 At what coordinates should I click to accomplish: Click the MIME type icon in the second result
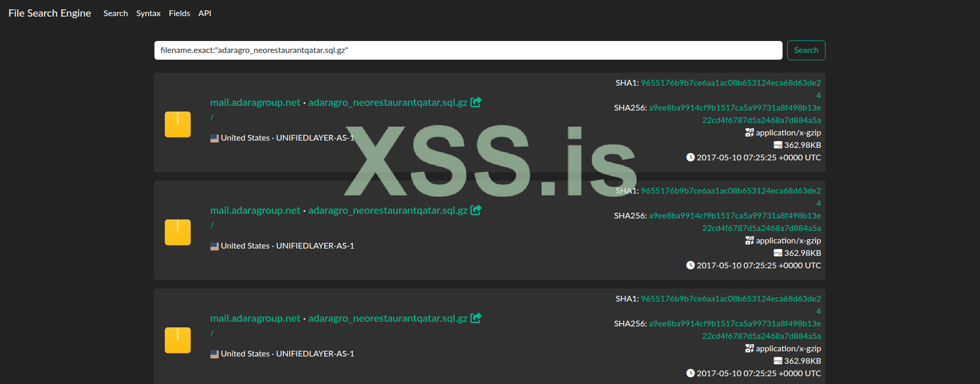click(x=749, y=241)
